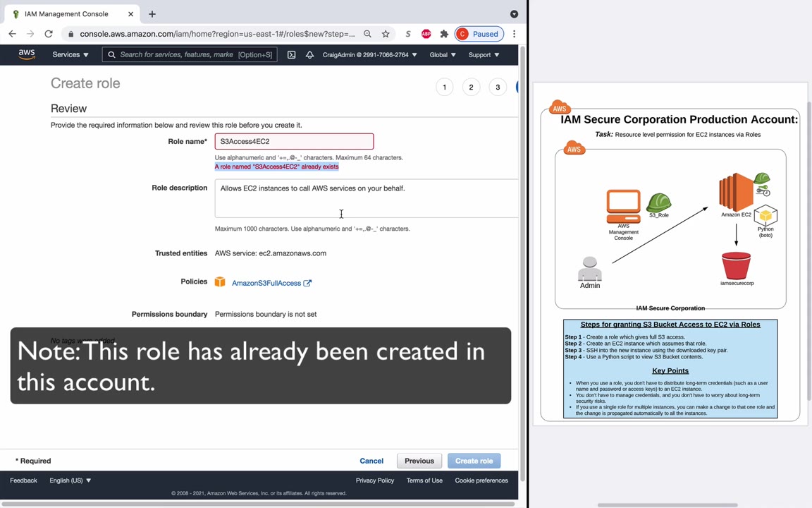This screenshot has height=508, width=812.
Task: Open the Feedback link
Action: tap(23, 480)
